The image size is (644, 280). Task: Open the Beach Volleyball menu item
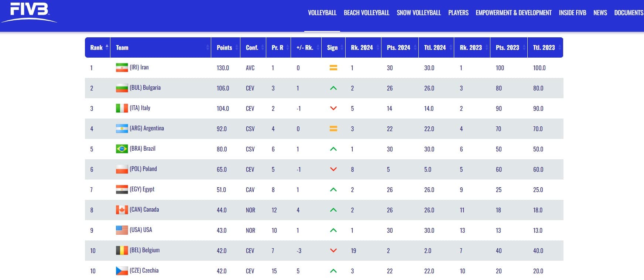pos(366,12)
